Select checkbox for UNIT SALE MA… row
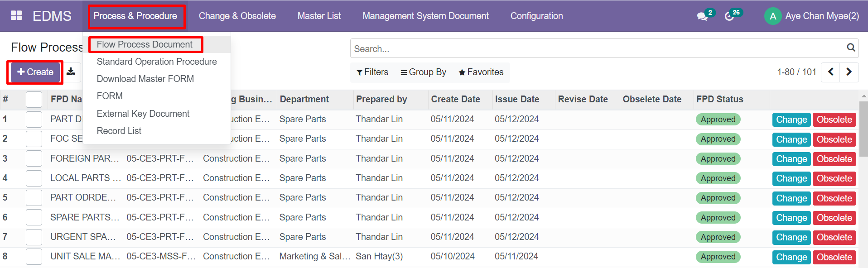 pyautogui.click(x=34, y=257)
